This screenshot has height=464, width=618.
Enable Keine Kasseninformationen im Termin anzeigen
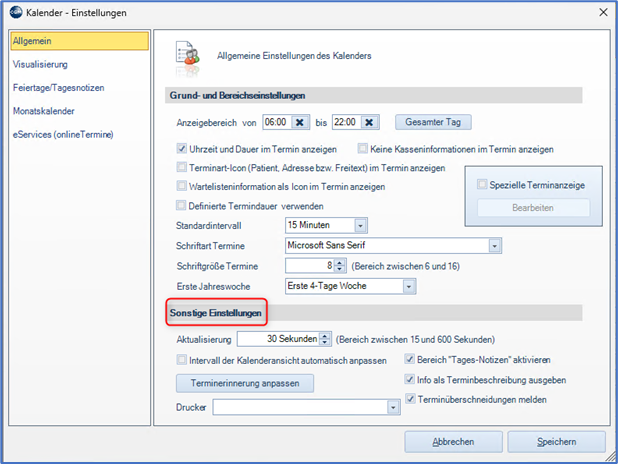362,149
